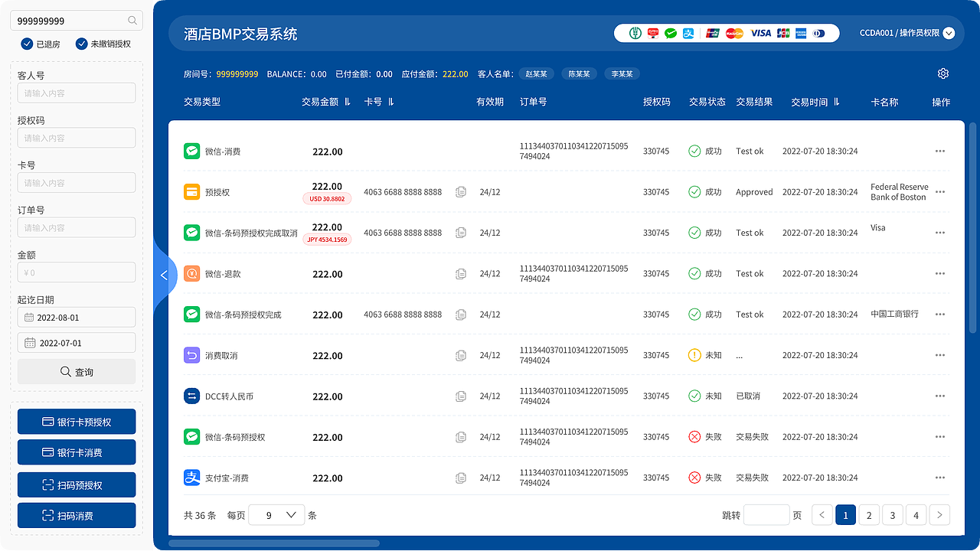Click the copy icon in the 预授权 row
Image resolution: width=980 pixels, height=551 pixels.
tap(460, 192)
